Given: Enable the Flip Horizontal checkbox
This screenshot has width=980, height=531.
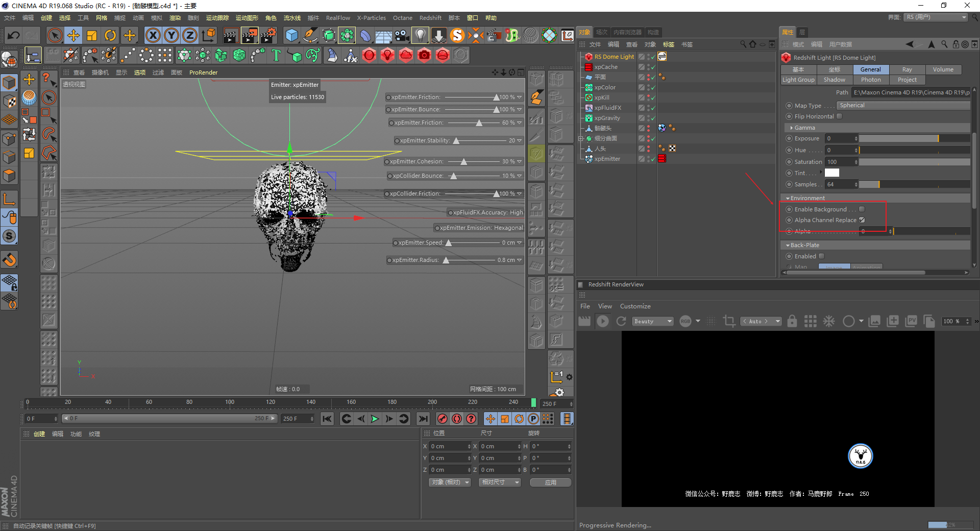Looking at the screenshot, I should point(840,116).
